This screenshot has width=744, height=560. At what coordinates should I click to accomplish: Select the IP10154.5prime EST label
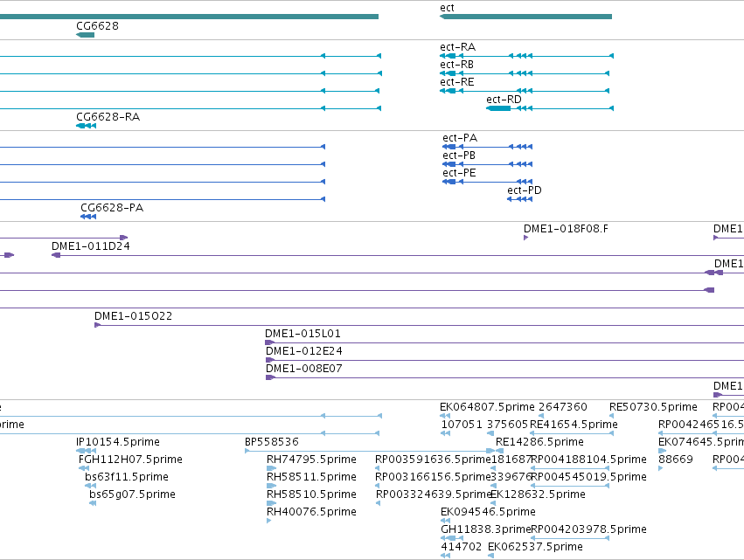pyautogui.click(x=118, y=442)
